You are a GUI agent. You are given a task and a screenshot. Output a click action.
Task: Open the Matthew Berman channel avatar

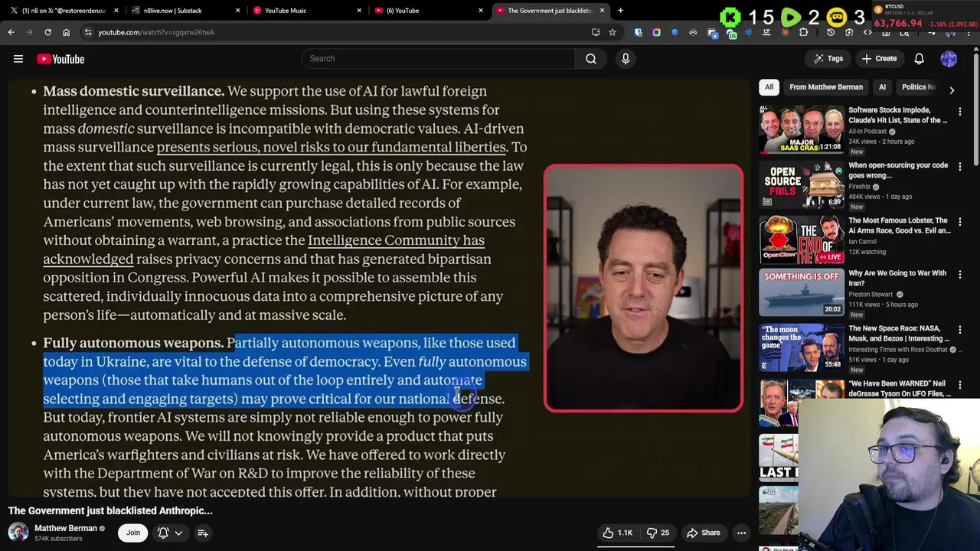coord(18,533)
